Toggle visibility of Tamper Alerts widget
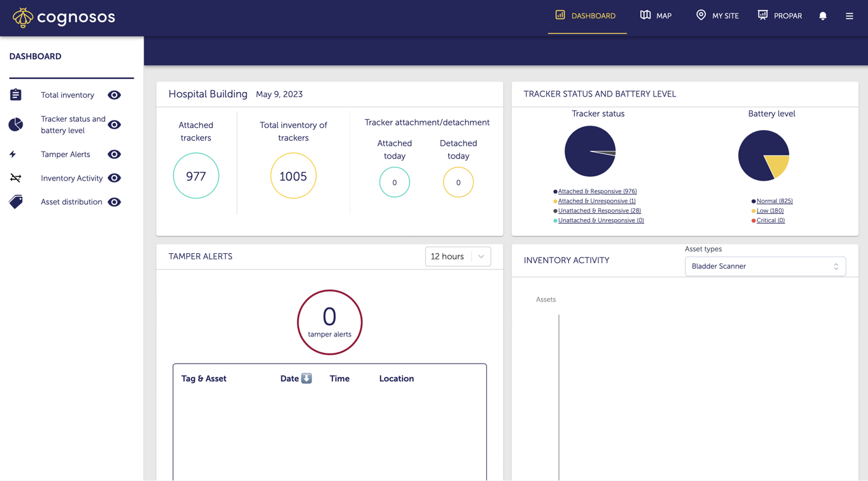The height and width of the screenshot is (481, 868). pyautogui.click(x=114, y=154)
